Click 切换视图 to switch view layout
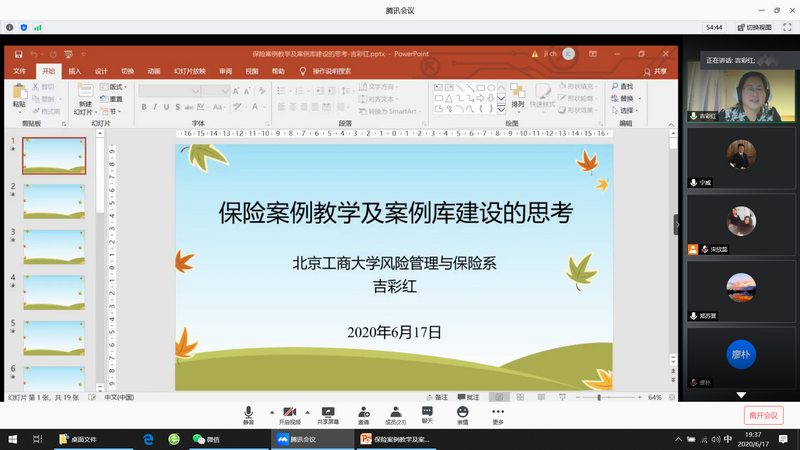This screenshot has width=800, height=450. tap(752, 28)
